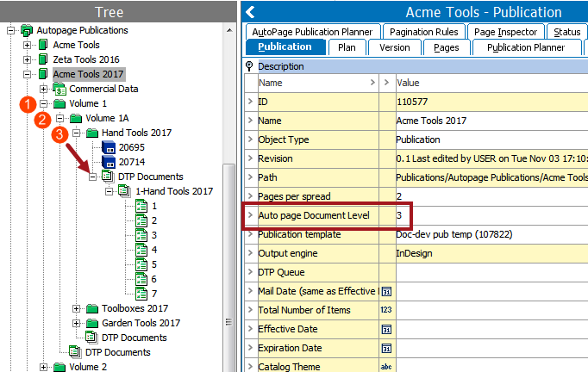Click the blue product icon for 20695
The image size is (588, 372).
[109, 147]
